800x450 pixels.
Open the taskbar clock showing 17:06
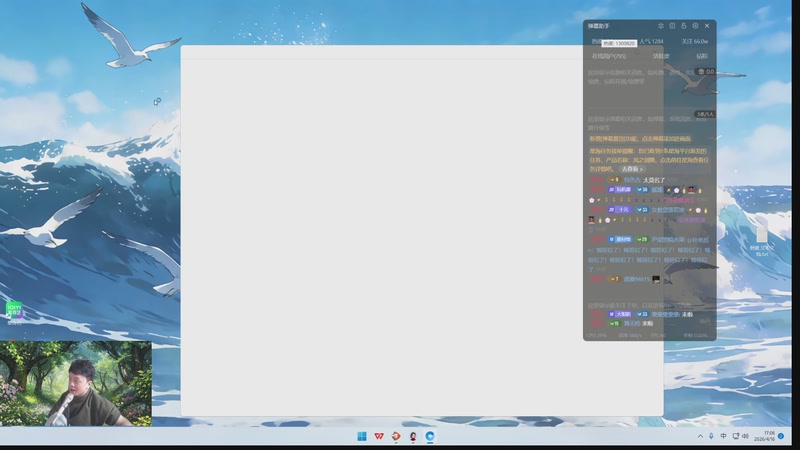click(764, 436)
